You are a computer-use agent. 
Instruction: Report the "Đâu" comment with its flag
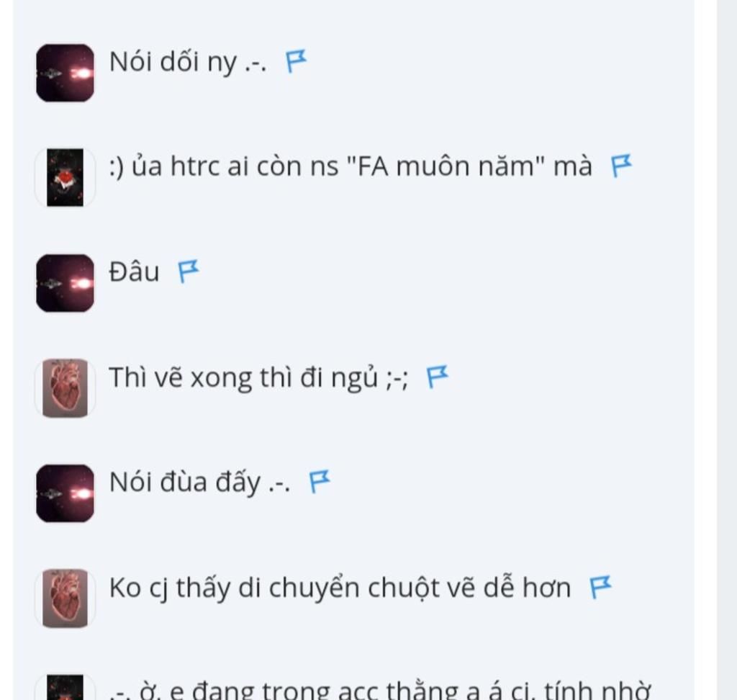click(188, 272)
